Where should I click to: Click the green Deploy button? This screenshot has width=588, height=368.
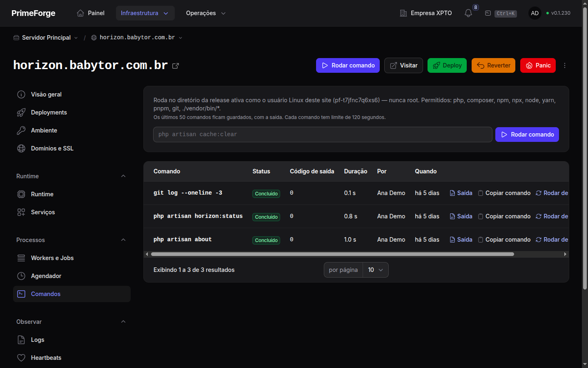click(447, 65)
